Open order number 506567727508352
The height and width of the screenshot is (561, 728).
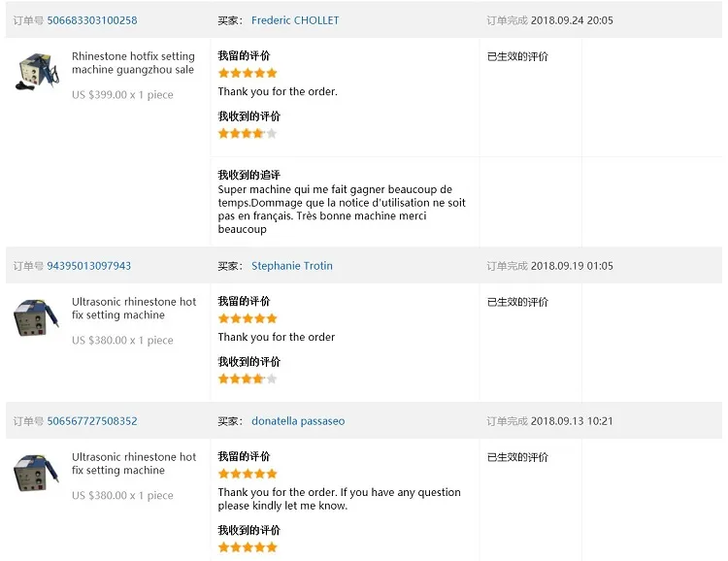coord(92,421)
